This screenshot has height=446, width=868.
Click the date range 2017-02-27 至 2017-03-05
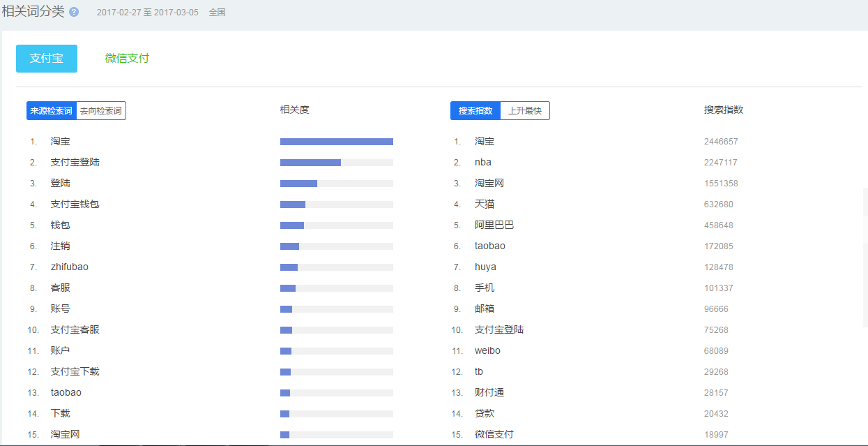pyautogui.click(x=148, y=13)
